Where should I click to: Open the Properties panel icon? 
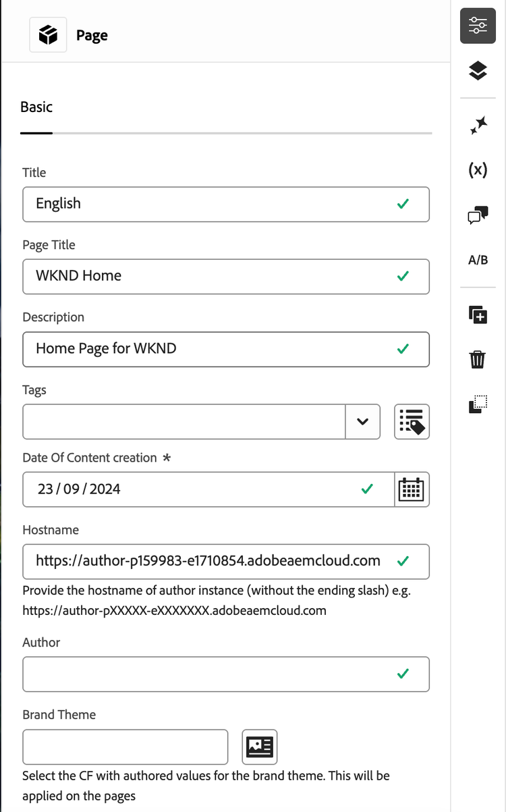coord(478,26)
